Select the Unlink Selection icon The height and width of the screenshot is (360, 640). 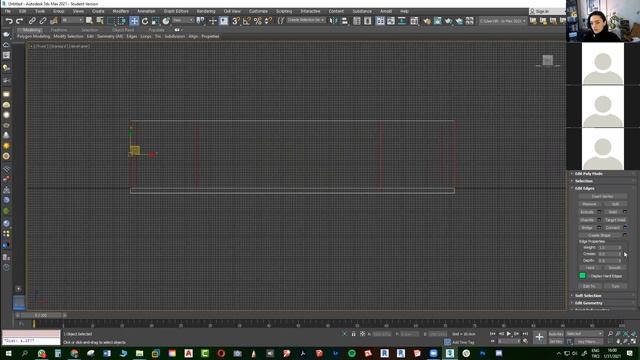[43, 21]
